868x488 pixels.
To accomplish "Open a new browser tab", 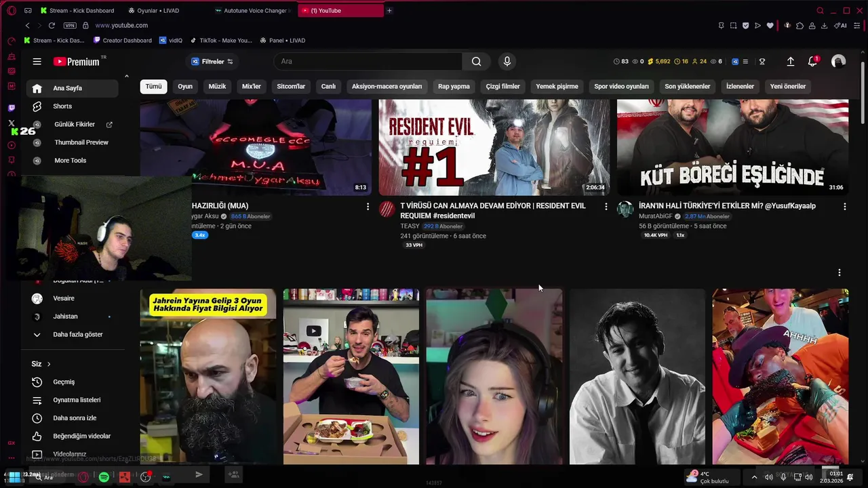I will pyautogui.click(x=389, y=11).
